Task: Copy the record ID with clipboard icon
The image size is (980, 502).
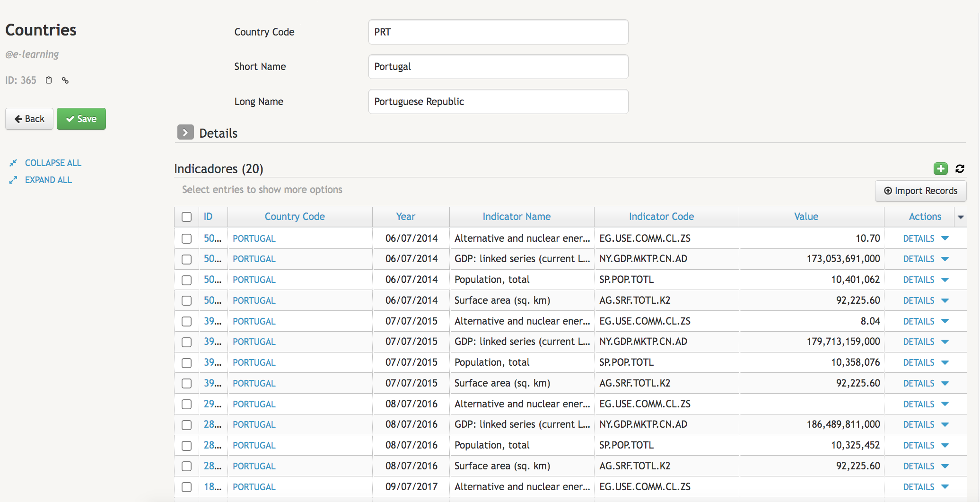Action: 49,80
